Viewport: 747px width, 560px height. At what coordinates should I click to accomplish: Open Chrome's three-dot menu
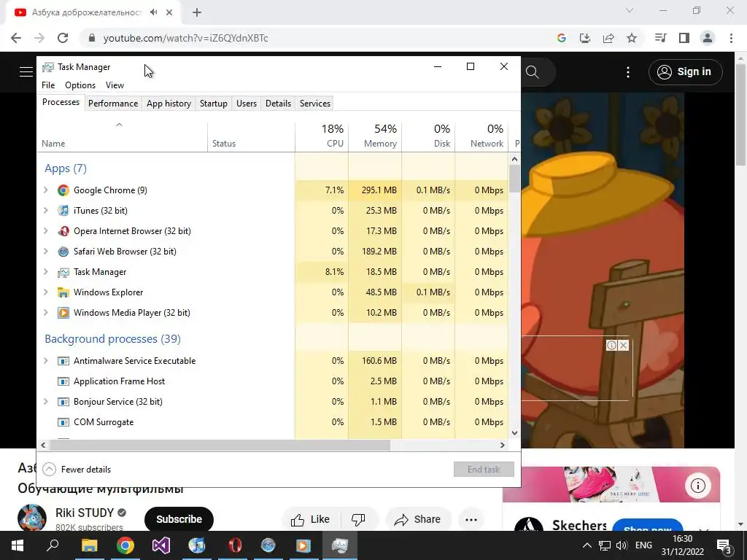[x=731, y=38]
